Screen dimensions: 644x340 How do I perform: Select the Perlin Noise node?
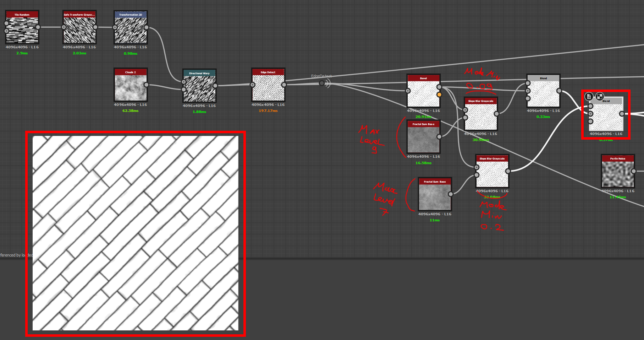618,171
